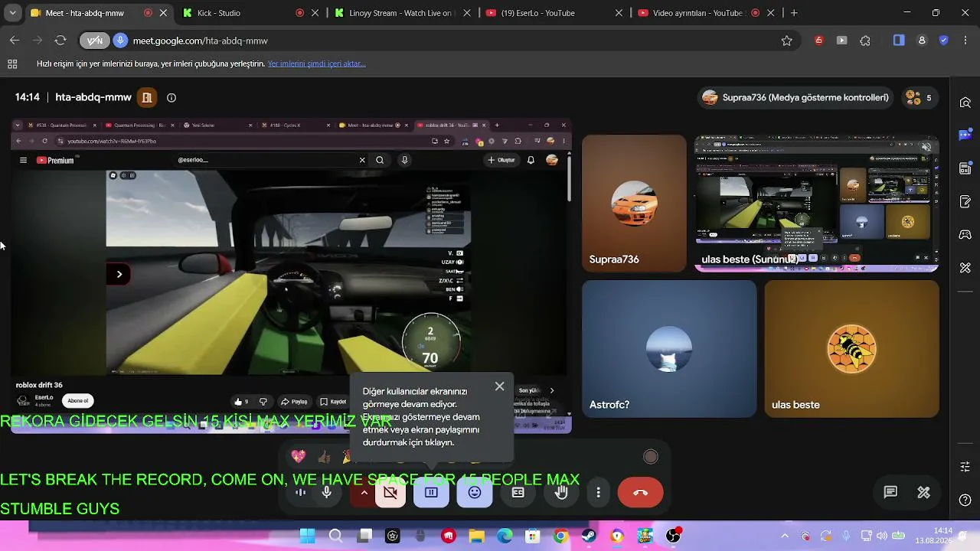The image size is (980, 551).
Task: Open the sidebar gamepad icon
Action: click(965, 235)
